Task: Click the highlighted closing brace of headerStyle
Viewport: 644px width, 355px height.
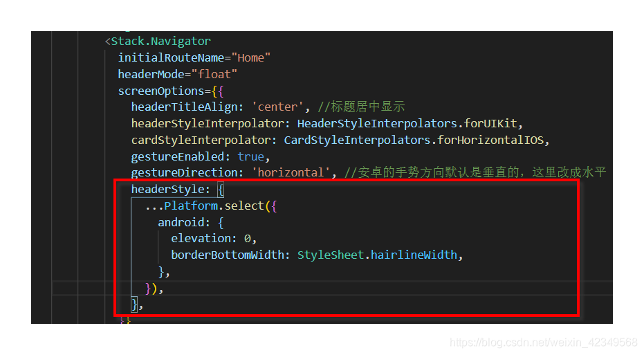Action: [x=134, y=304]
